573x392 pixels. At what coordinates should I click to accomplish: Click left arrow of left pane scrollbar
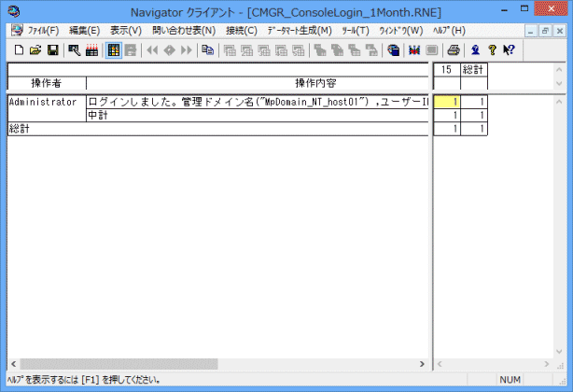(13, 364)
